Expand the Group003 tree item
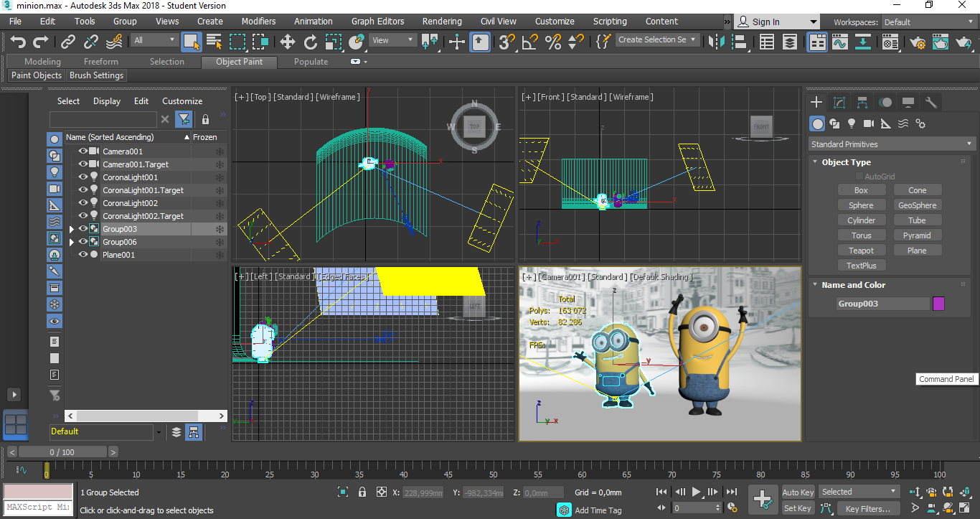This screenshot has width=980, height=519. (x=71, y=230)
